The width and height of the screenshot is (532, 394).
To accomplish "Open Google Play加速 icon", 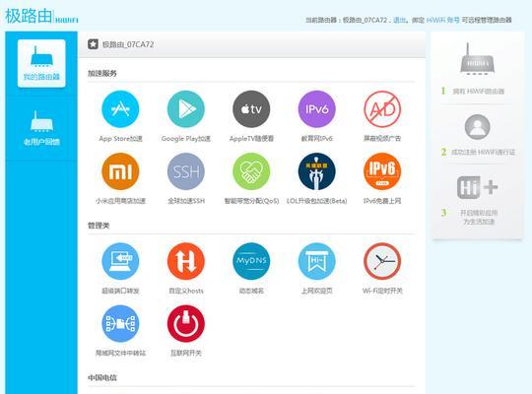I will [185, 109].
